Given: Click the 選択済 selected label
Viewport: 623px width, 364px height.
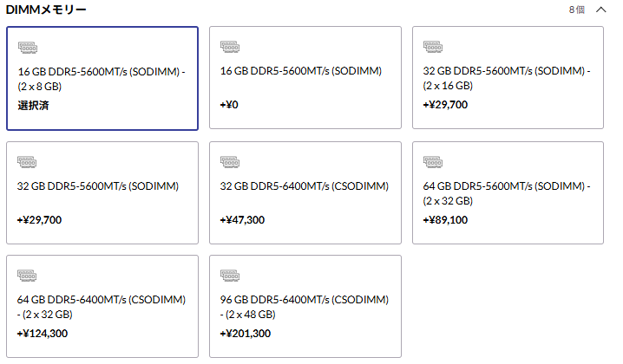Looking at the screenshot, I should (33, 105).
